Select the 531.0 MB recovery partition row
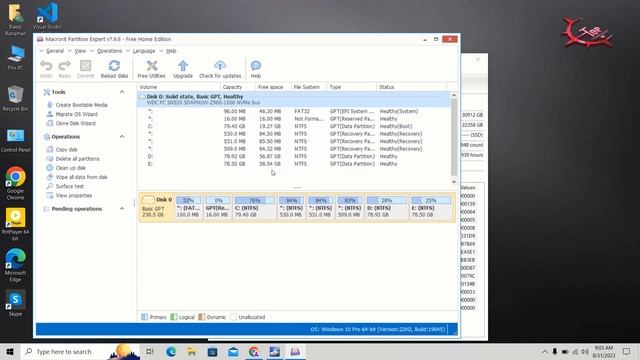The image size is (640, 360). (294, 141)
